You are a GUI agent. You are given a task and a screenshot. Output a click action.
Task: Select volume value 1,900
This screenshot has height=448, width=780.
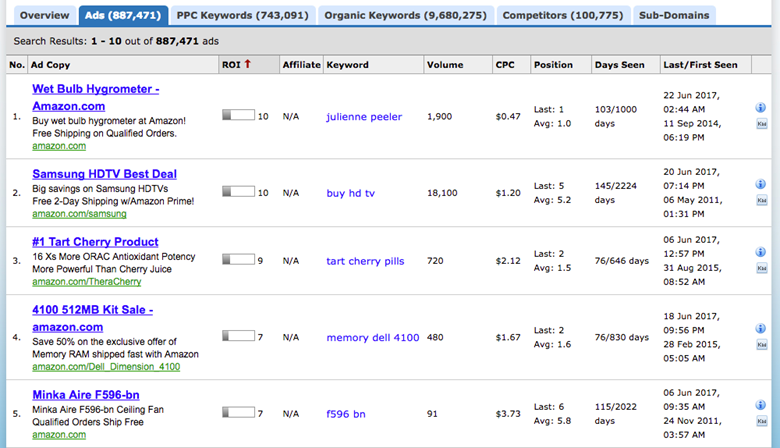(x=439, y=116)
